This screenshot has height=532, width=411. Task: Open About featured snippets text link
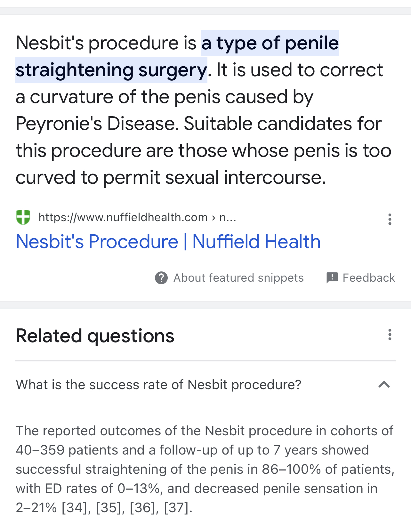[238, 278]
